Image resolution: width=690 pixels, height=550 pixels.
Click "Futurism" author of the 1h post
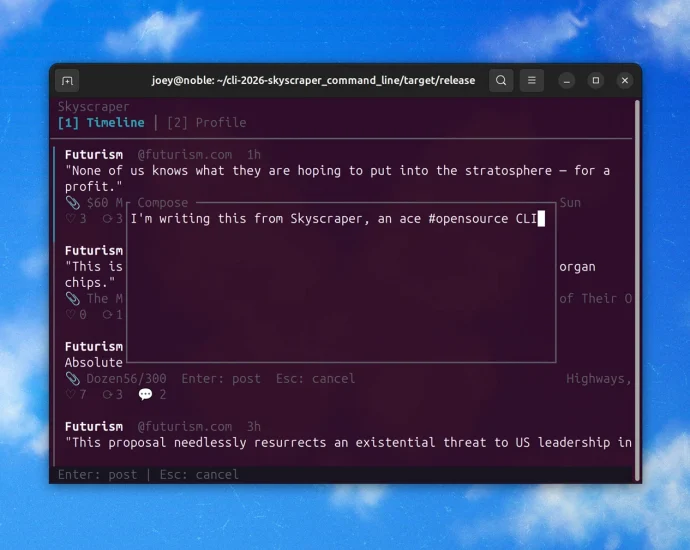pos(94,155)
